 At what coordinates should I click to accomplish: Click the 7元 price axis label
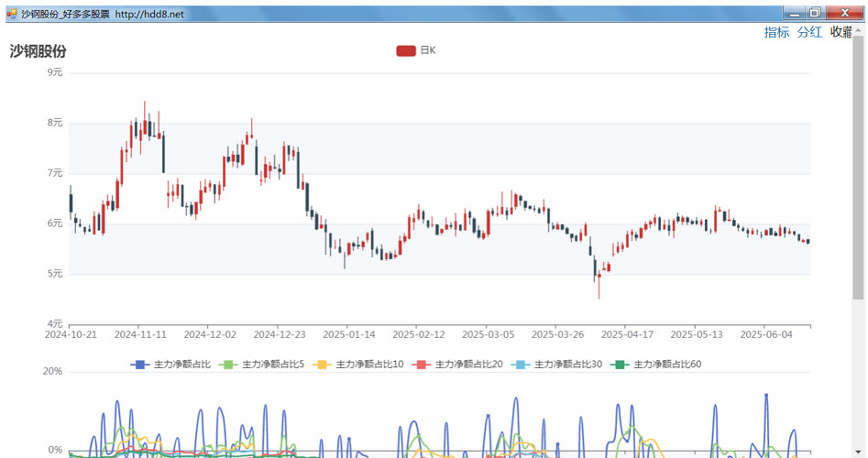pyautogui.click(x=55, y=173)
